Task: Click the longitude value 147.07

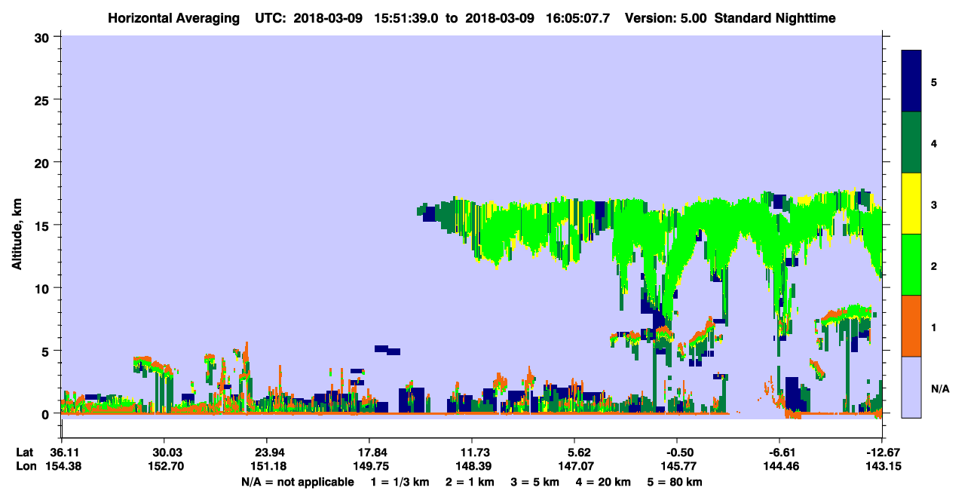Action: (574, 466)
